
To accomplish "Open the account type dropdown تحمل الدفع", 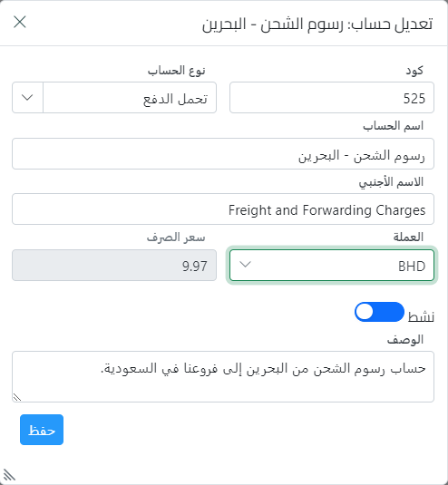I will coord(129,97).
